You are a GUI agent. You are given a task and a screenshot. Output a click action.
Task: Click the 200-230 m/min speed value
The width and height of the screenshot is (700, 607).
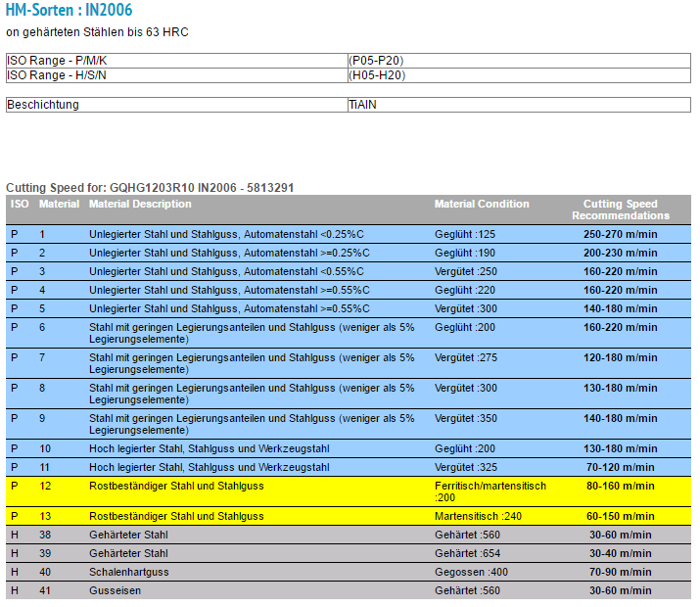click(x=621, y=253)
